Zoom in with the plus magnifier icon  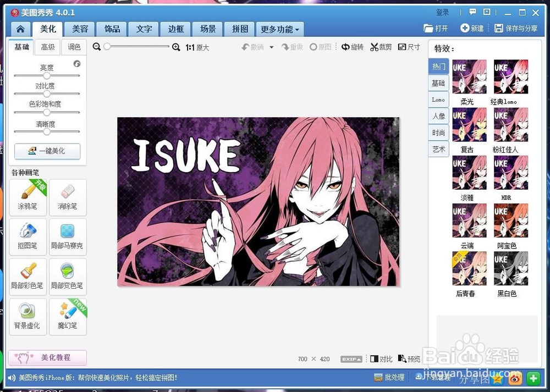(x=176, y=47)
